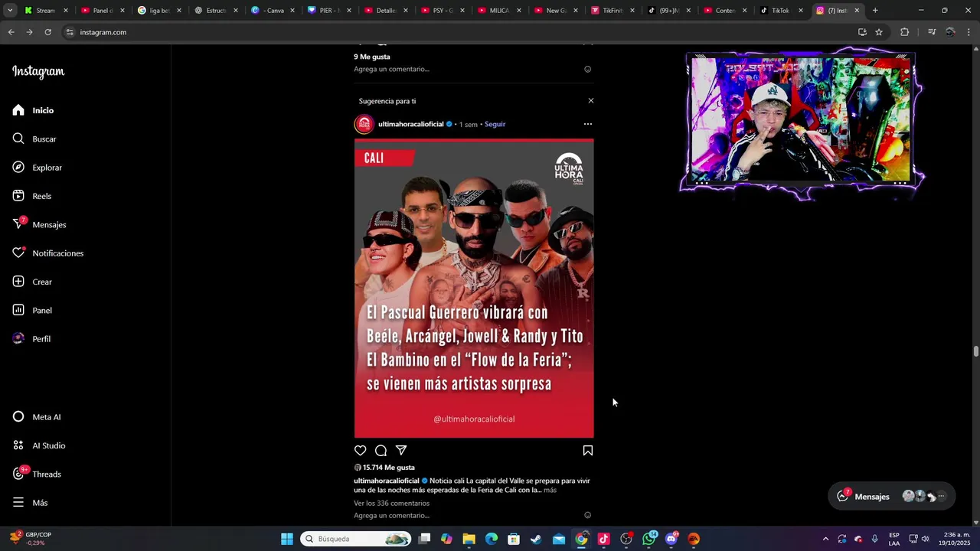Image resolution: width=980 pixels, height=551 pixels.
Task: Like the post with the heart icon
Action: [361, 451]
